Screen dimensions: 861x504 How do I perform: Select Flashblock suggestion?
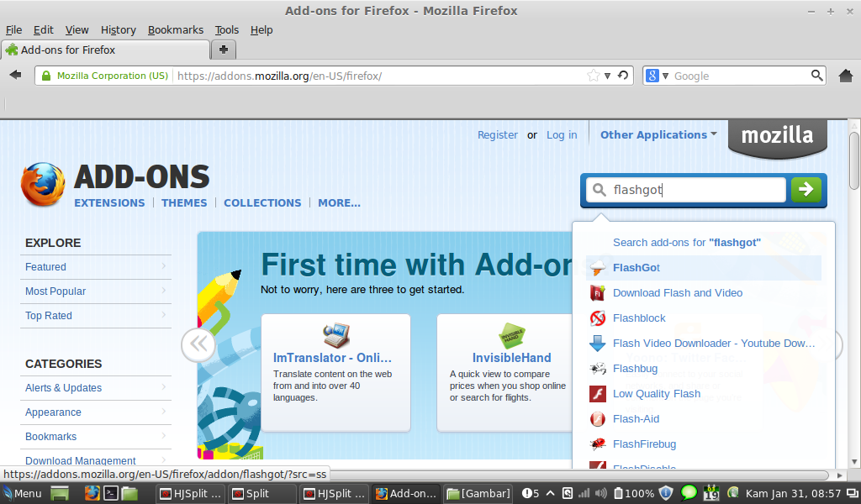(x=704, y=318)
